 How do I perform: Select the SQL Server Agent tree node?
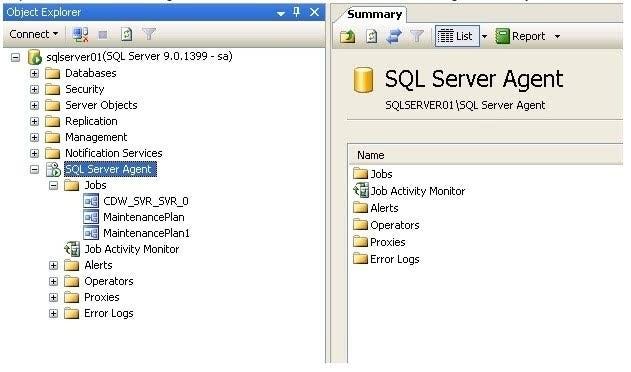[x=110, y=169]
